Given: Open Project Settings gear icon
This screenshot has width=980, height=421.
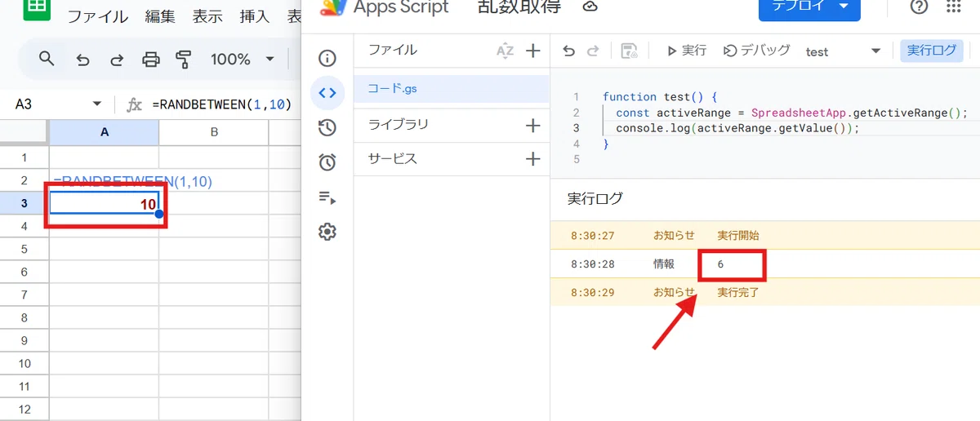Looking at the screenshot, I should [x=327, y=232].
